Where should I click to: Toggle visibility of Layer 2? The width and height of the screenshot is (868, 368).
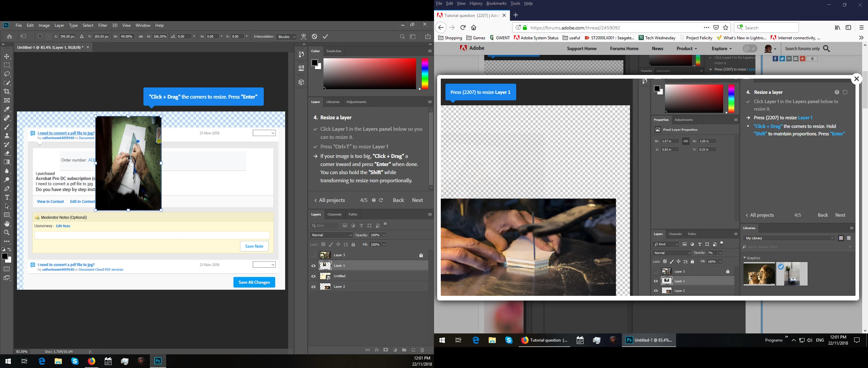(313, 287)
